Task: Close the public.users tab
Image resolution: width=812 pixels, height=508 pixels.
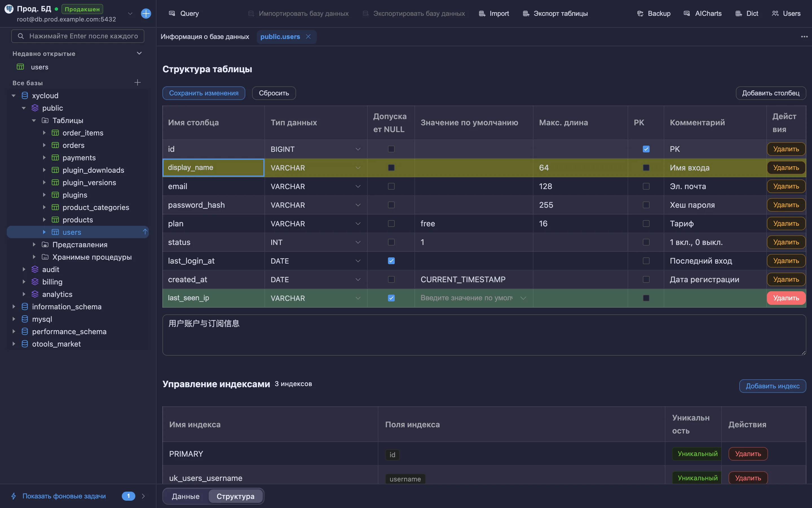Action: (x=308, y=37)
